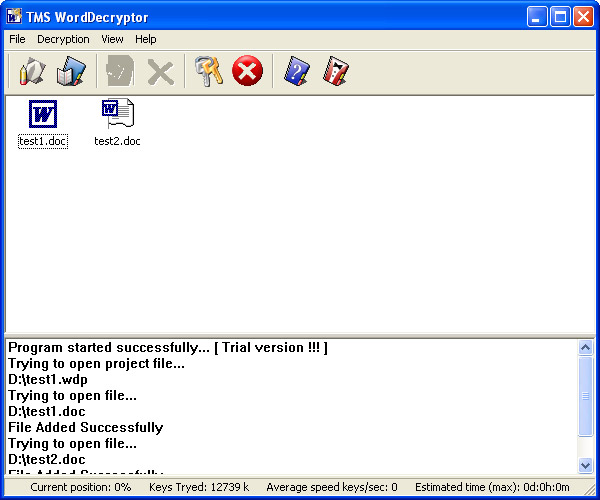Click the log line 'File Added Successfully'
This screenshot has height=500, width=600.
pyautogui.click(x=86, y=427)
